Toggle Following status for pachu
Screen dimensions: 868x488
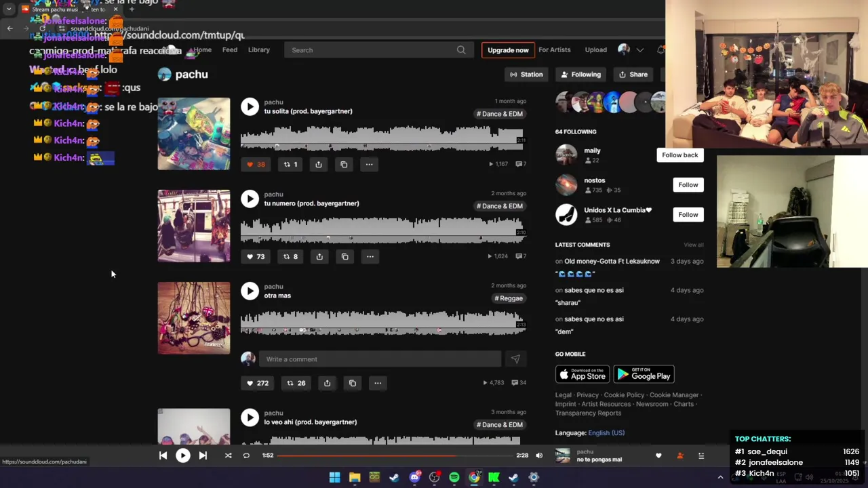(x=580, y=75)
